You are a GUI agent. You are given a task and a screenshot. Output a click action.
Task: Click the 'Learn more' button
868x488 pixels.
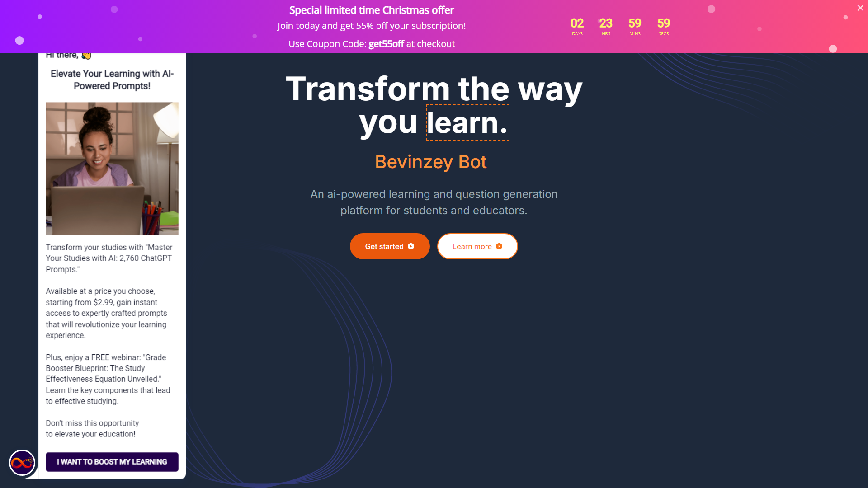click(x=477, y=246)
